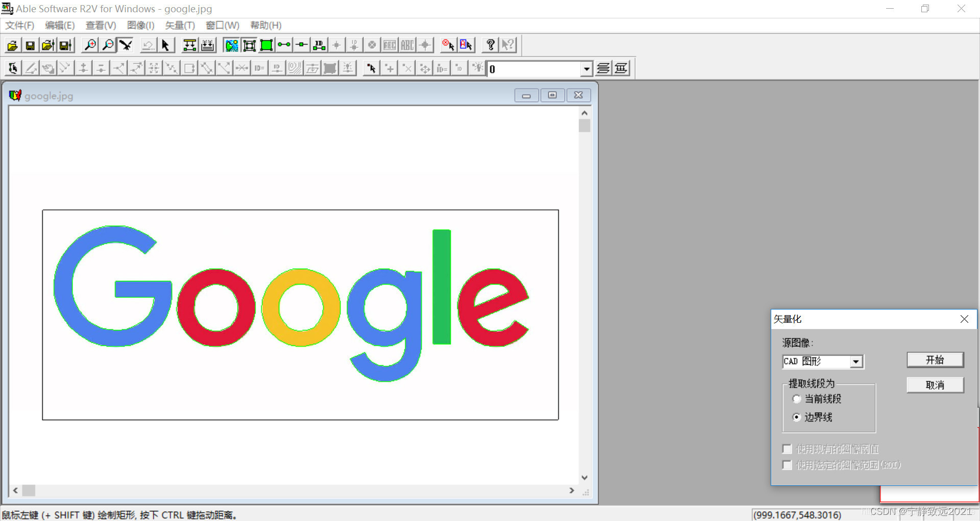
Task: Open the 编辑(E) menu
Action: point(60,26)
